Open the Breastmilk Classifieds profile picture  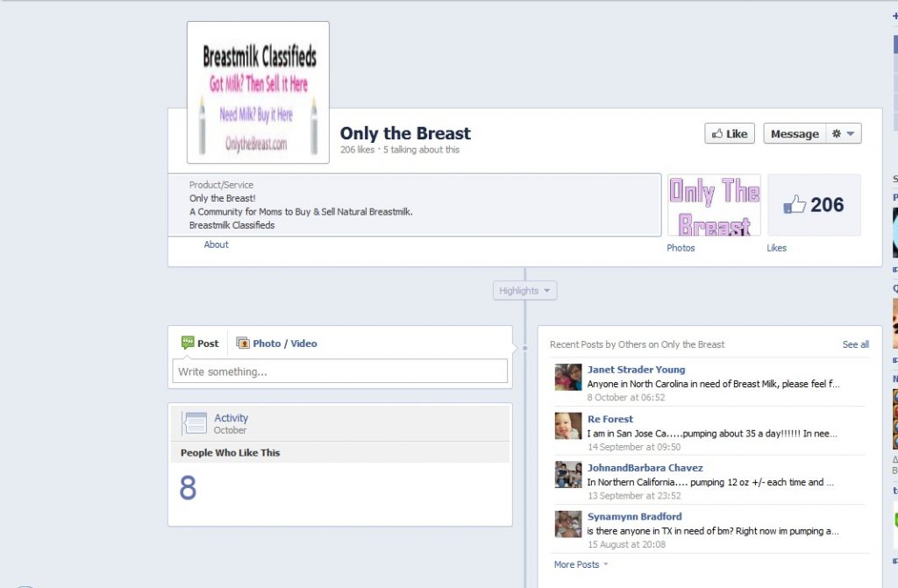point(258,93)
